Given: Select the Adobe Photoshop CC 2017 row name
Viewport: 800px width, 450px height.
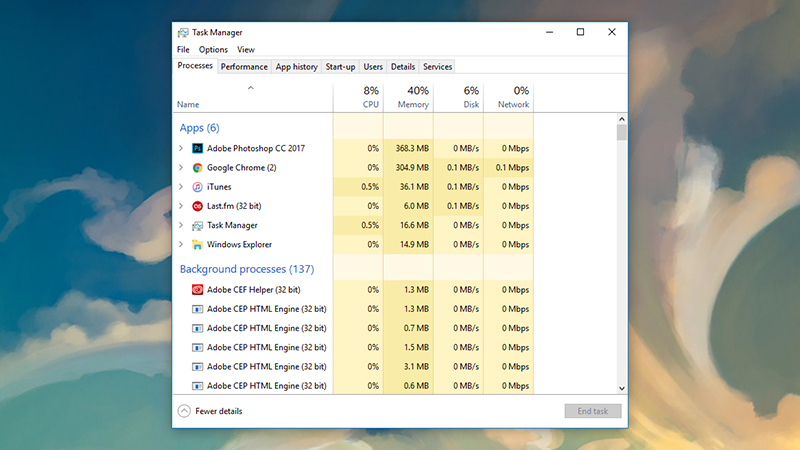Looking at the screenshot, I should [256, 148].
